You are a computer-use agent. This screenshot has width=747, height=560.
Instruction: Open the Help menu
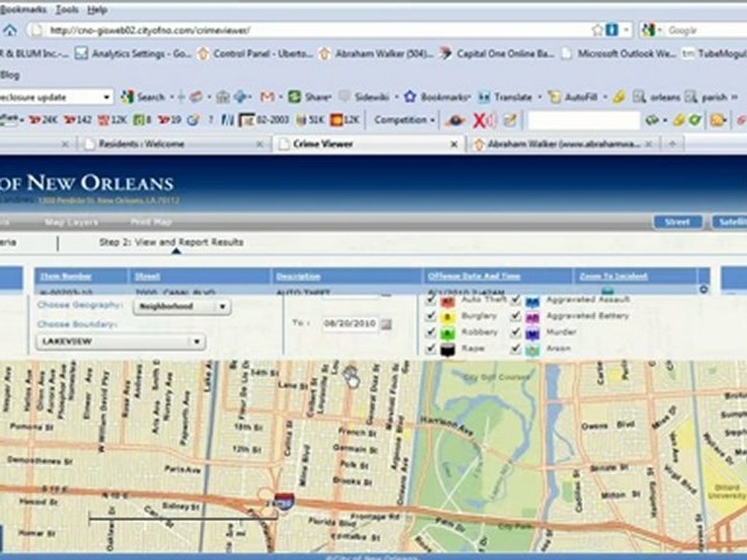[x=97, y=9]
